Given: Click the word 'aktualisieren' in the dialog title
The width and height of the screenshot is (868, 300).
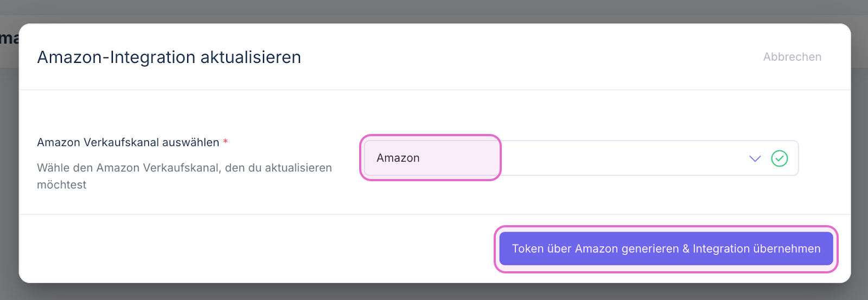Looking at the screenshot, I should tap(251, 57).
